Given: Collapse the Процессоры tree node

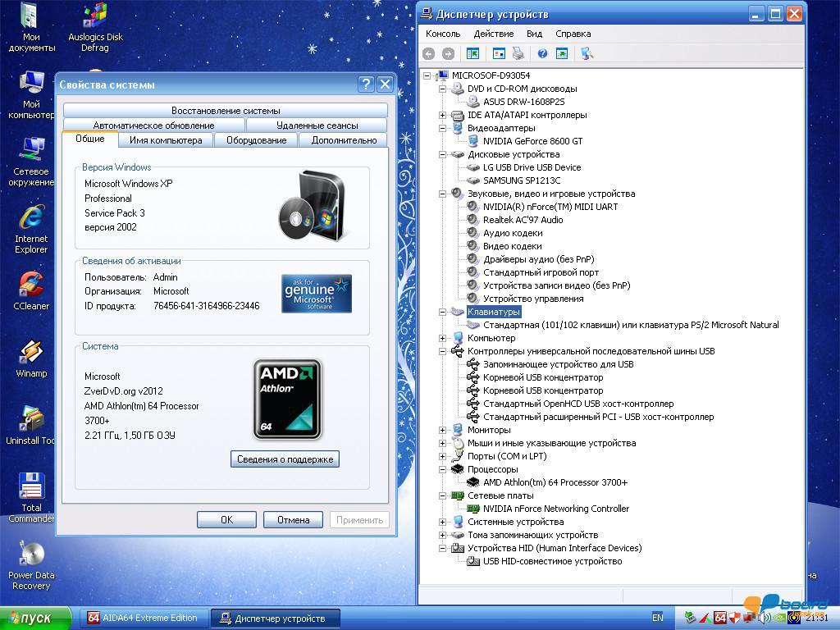Looking at the screenshot, I should point(443,469).
